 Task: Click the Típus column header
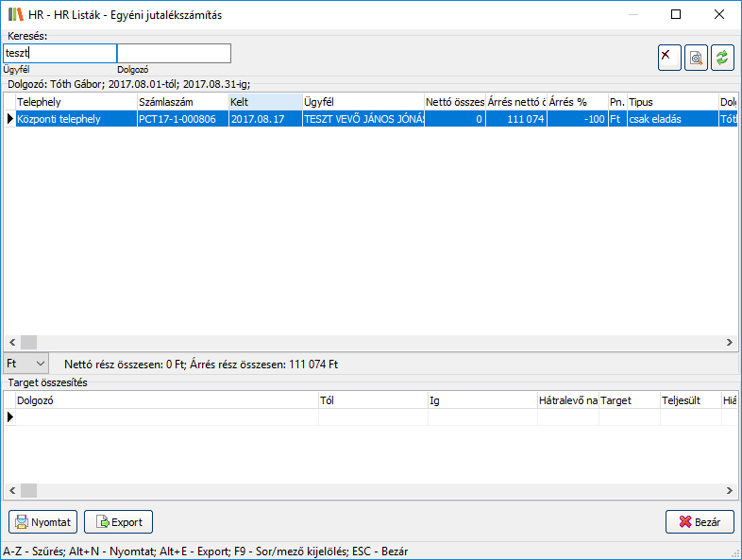[671, 101]
